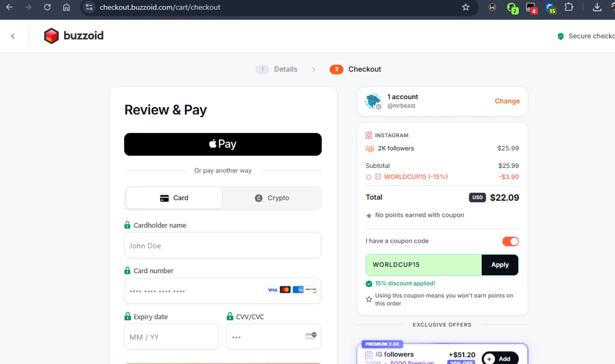Open the browser extensions puzzle icon
Viewport: 615px width, 364px height.
pos(569,7)
